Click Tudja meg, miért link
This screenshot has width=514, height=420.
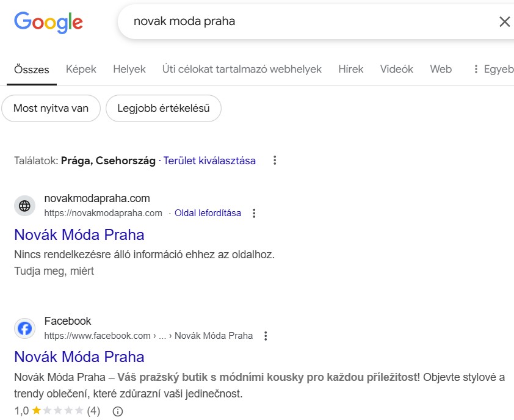pos(54,271)
